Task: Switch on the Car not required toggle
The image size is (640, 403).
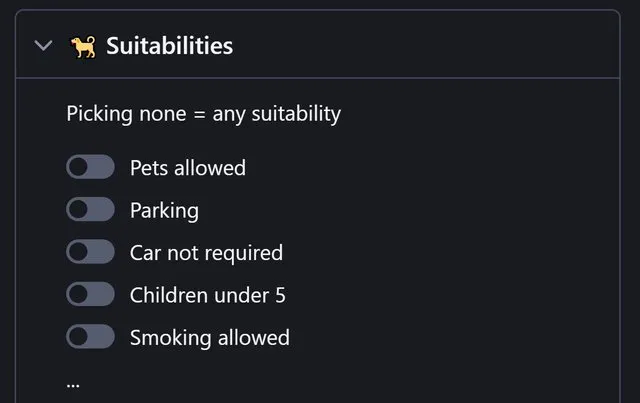Action: [x=90, y=252]
